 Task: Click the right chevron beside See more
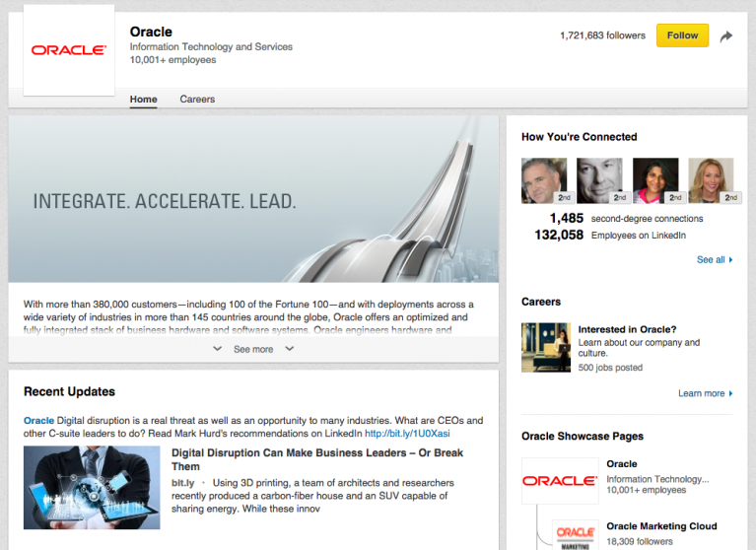290,349
